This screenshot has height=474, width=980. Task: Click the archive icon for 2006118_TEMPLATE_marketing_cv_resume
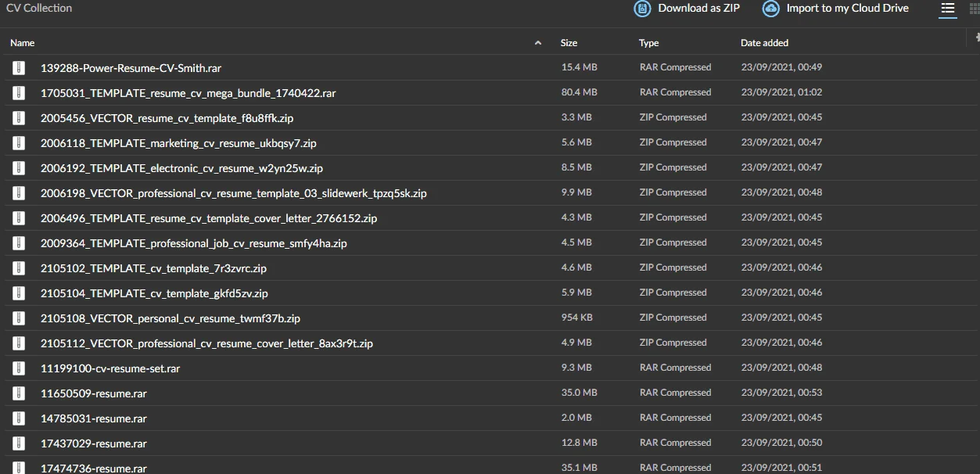[19, 143]
